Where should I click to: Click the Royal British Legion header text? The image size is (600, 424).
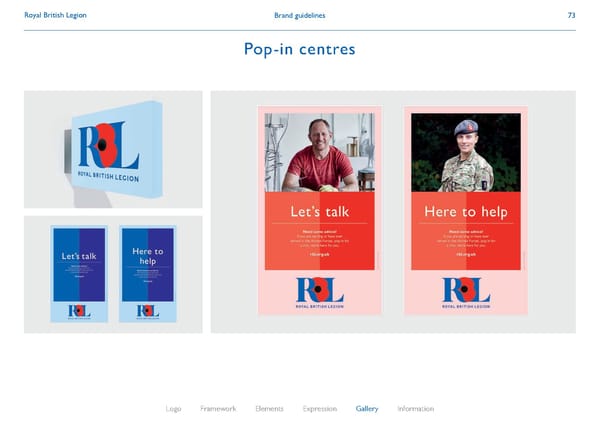click(53, 15)
